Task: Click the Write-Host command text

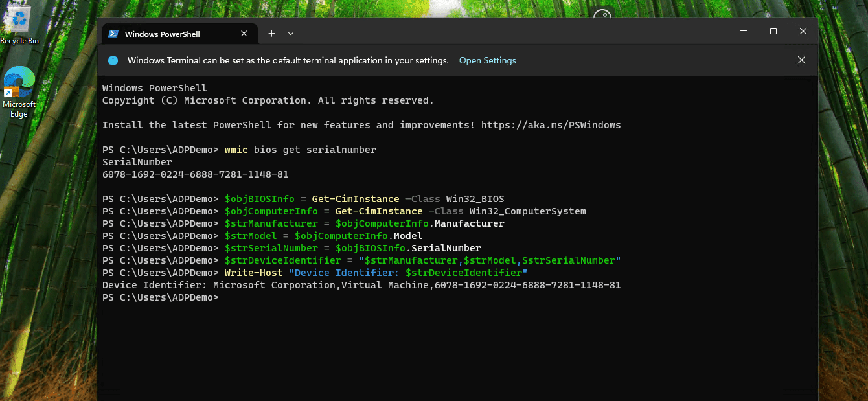Action: pyautogui.click(x=253, y=273)
